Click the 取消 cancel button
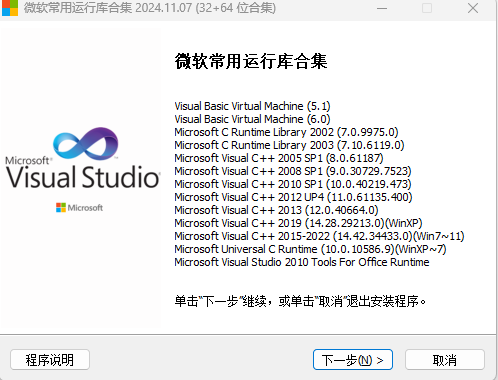 (445, 360)
